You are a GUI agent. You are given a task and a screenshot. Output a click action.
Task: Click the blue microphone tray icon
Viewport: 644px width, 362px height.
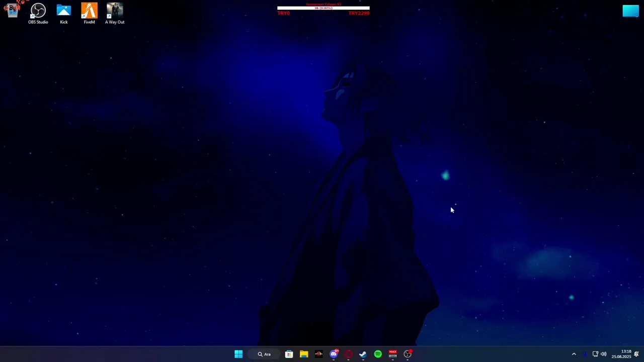585,354
